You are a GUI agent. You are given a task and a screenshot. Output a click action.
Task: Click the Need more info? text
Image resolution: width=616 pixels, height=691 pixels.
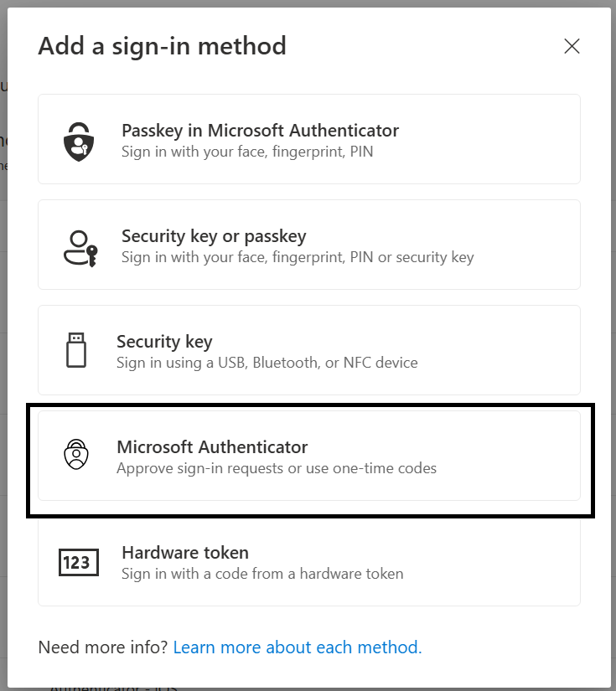point(99,647)
